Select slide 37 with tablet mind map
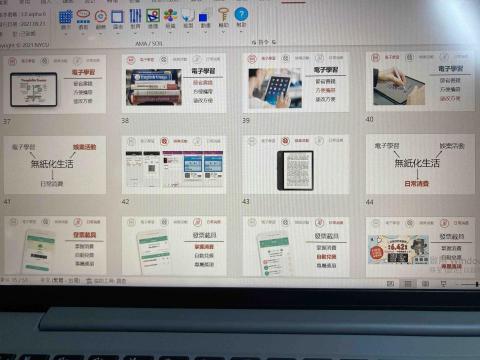This screenshot has width=480, height=360. coord(55,84)
